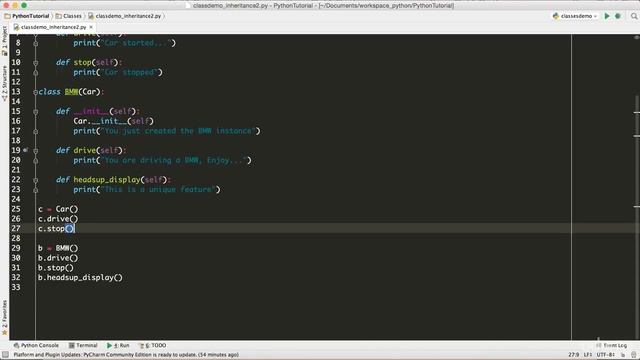
Task: Click the Terminal icon in bottom bar
Action: click(x=72, y=345)
